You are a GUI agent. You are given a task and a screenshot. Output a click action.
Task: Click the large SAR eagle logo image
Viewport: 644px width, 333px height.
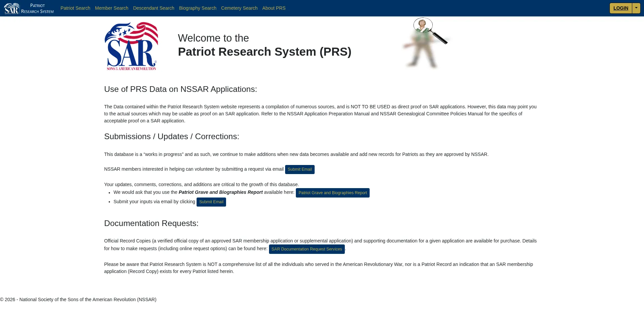pyautogui.click(x=131, y=46)
